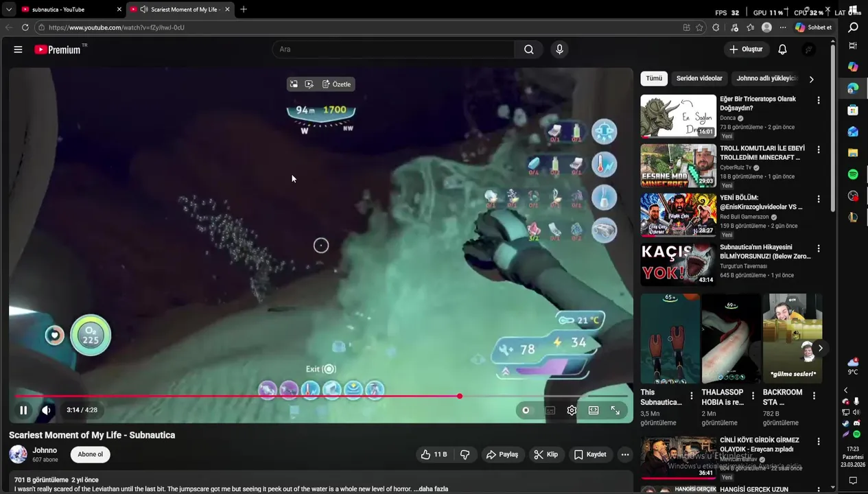Enter fullscreen video mode

pyautogui.click(x=615, y=410)
